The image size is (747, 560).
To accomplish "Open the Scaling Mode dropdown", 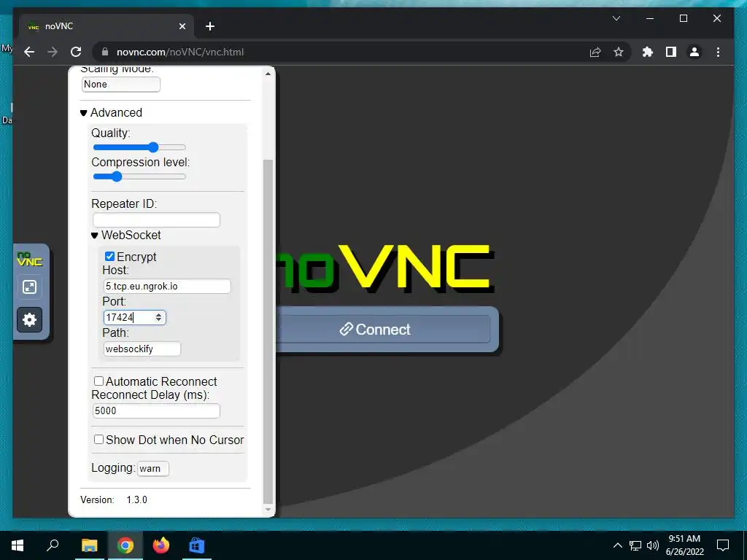I will click(x=121, y=85).
